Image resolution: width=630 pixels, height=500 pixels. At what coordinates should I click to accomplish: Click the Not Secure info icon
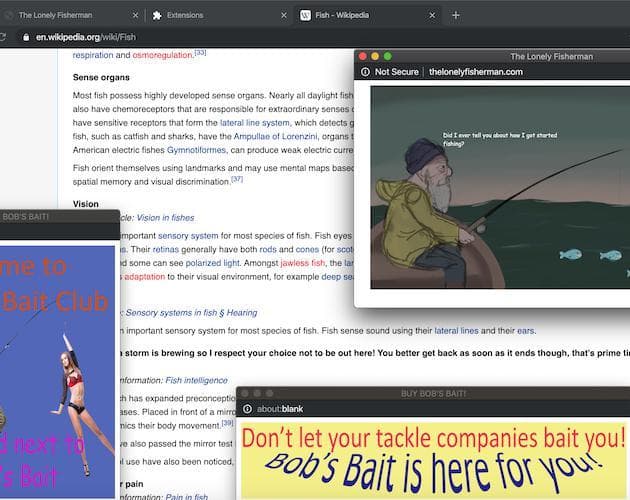click(x=365, y=72)
